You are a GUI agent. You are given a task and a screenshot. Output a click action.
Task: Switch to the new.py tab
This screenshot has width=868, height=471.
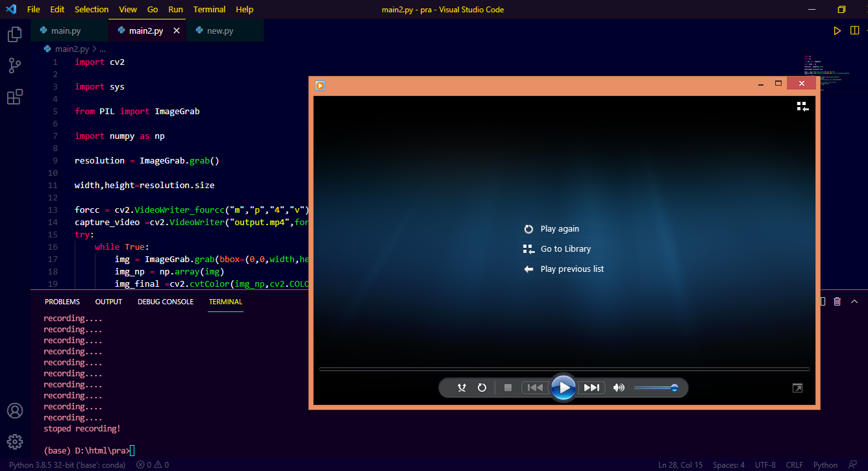[220, 30]
